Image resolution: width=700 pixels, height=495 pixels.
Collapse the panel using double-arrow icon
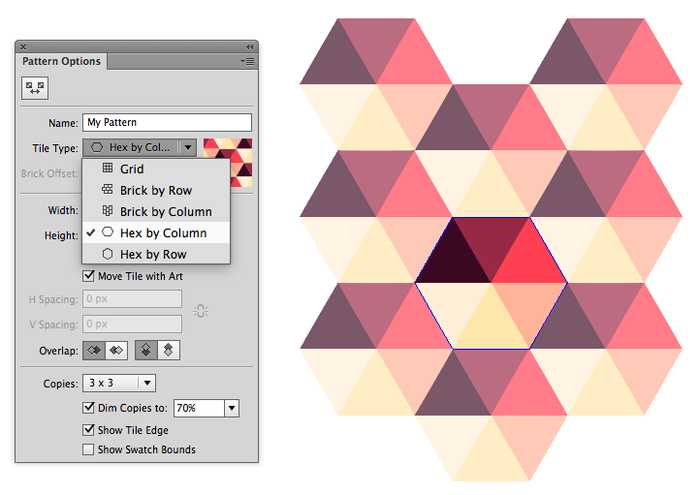point(249,47)
